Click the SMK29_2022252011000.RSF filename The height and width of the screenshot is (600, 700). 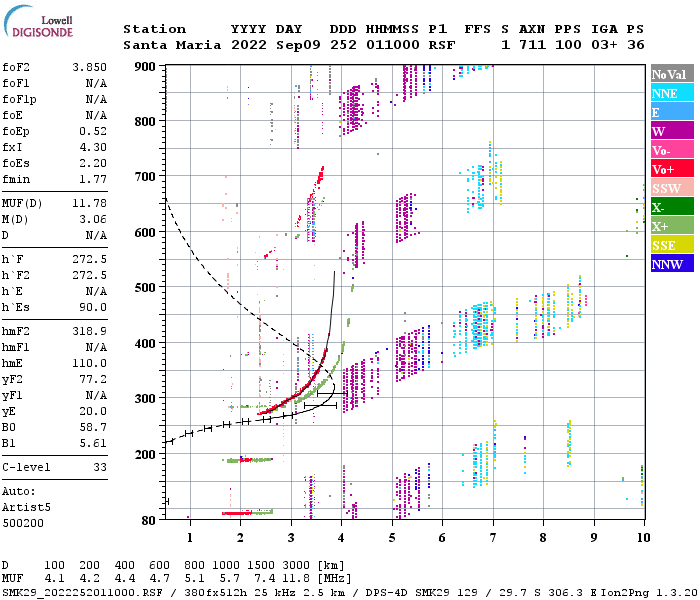pos(82,593)
